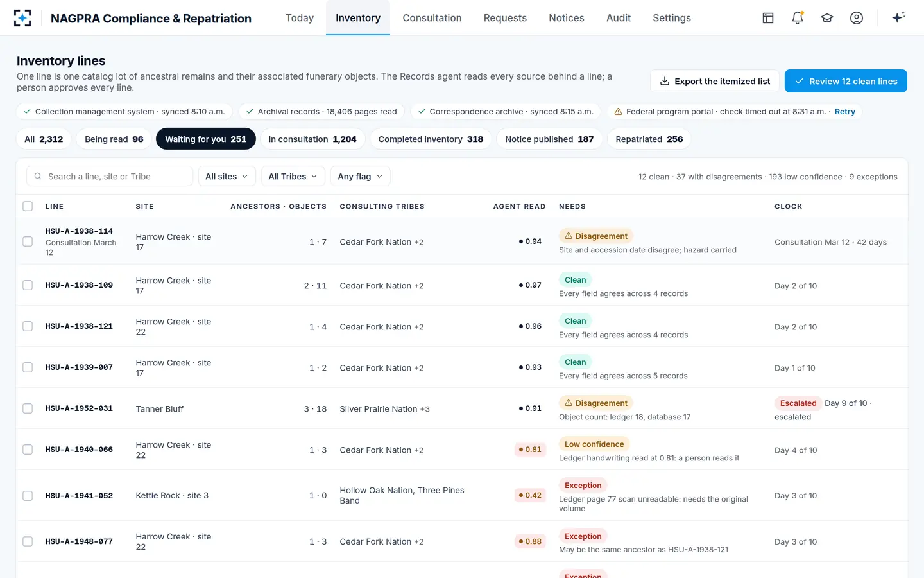Go to the Audit tab
This screenshot has height=578, width=924.
point(619,18)
